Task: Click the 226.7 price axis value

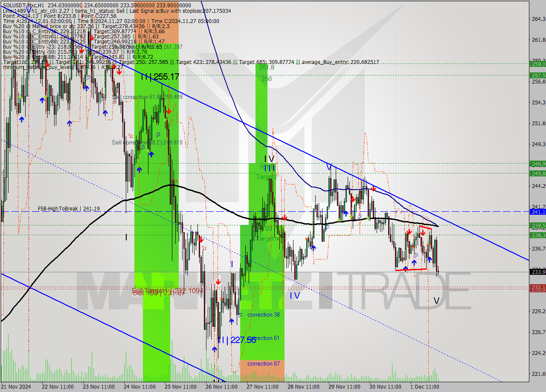Action: tap(539, 332)
